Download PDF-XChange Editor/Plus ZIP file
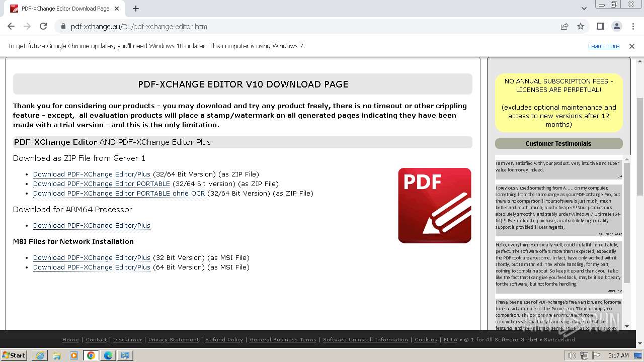Viewport: 644px width, 362px height. [x=92, y=174]
